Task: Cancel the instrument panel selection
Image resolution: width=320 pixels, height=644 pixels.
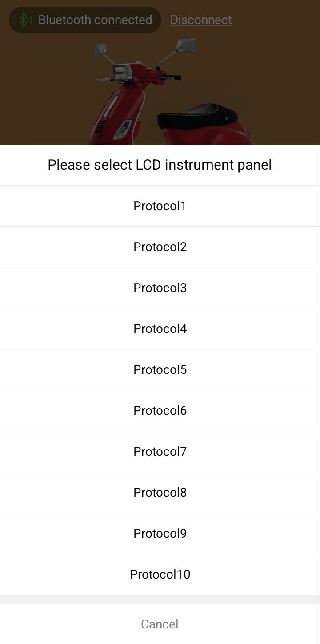Action: (160, 624)
